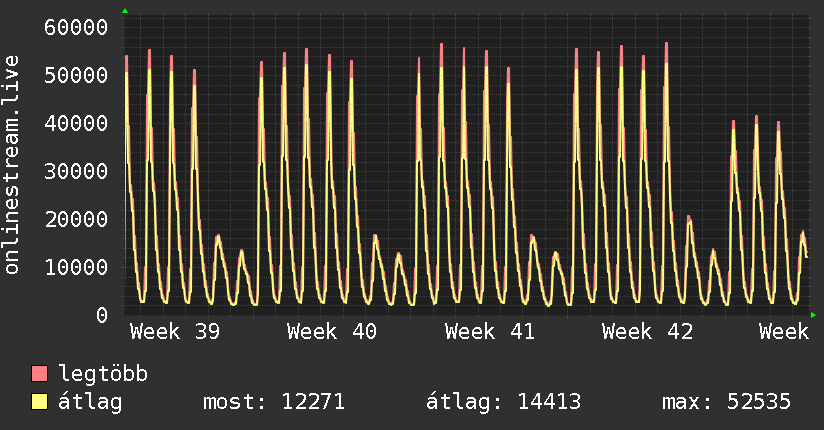
Task: Click the 60000 y-axis label
Action: click(x=76, y=27)
